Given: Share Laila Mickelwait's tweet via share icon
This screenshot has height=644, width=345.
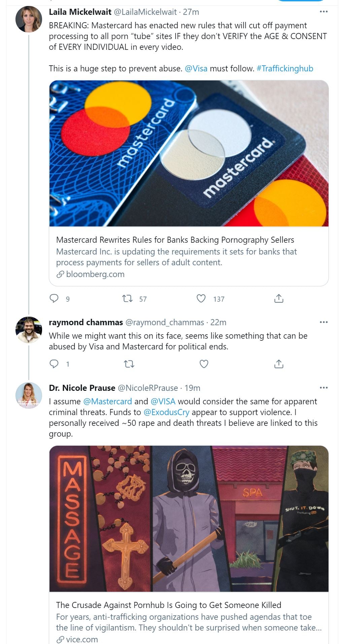Looking at the screenshot, I should 279,299.
